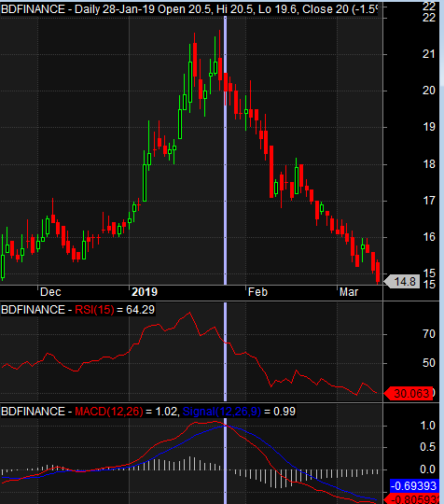Click the 0.5 MACD axis label
Image resolution: width=444 pixels, height=504 pixels.
click(x=427, y=447)
